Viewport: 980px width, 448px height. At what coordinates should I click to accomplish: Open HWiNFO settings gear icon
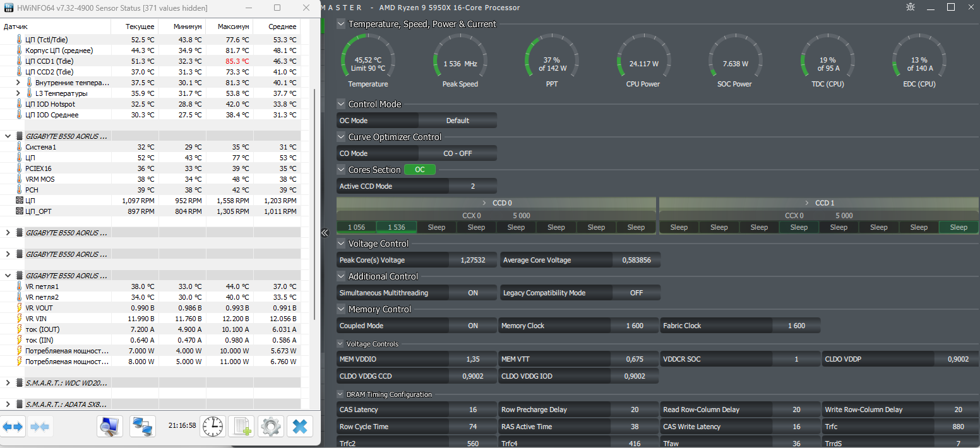[271, 427]
